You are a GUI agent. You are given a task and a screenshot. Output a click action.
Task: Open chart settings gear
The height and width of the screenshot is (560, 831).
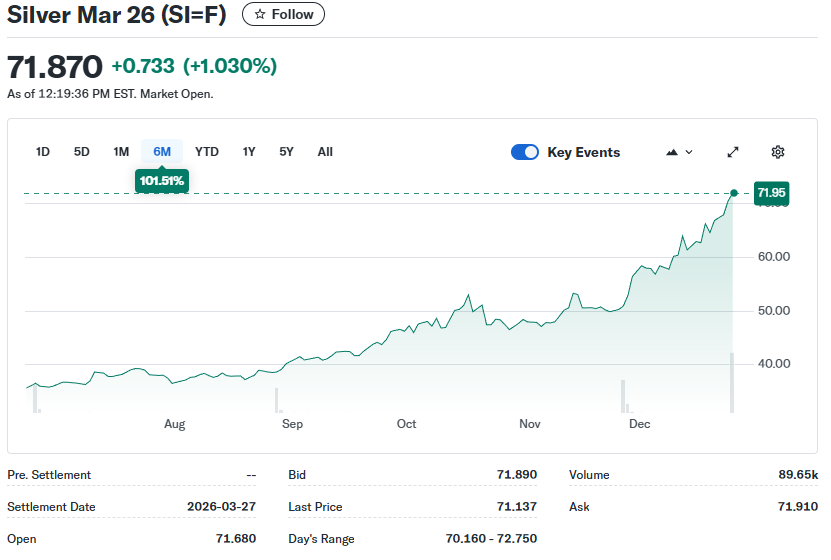777,152
